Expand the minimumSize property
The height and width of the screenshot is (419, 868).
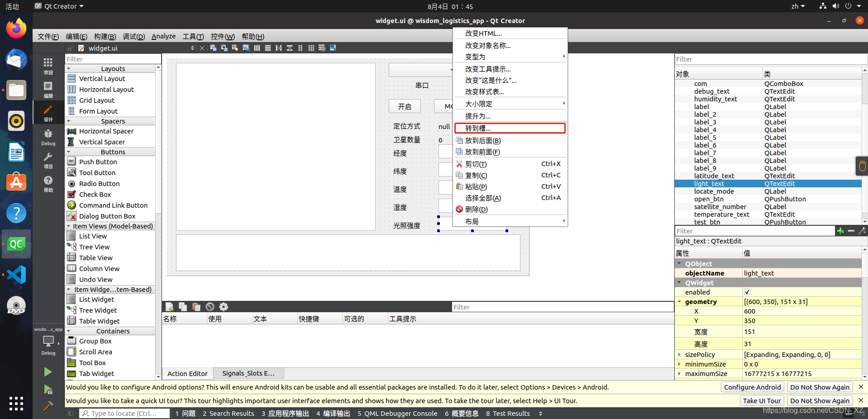[679, 364]
